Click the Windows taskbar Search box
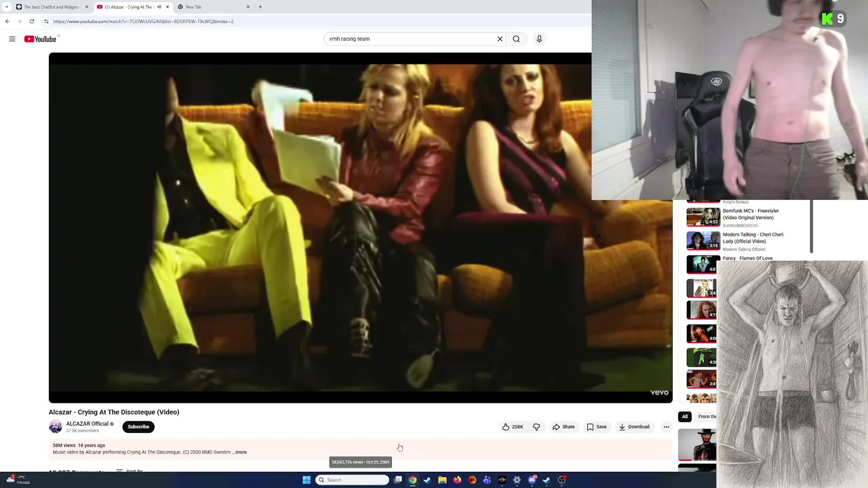 [353, 480]
